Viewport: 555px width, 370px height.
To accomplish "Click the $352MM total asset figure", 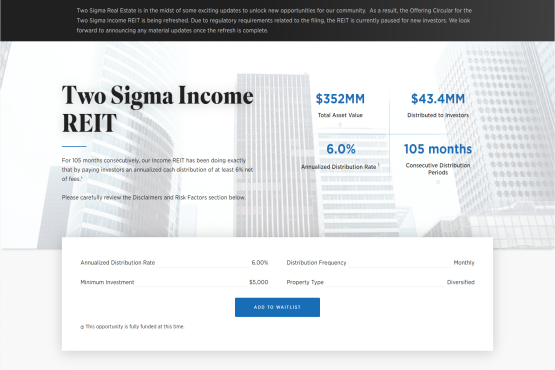I will click(x=340, y=99).
